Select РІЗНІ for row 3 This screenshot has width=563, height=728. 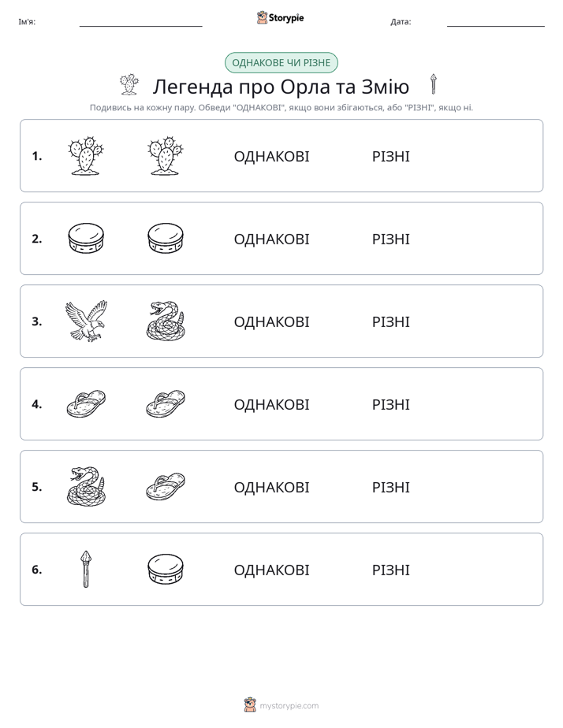(x=390, y=321)
